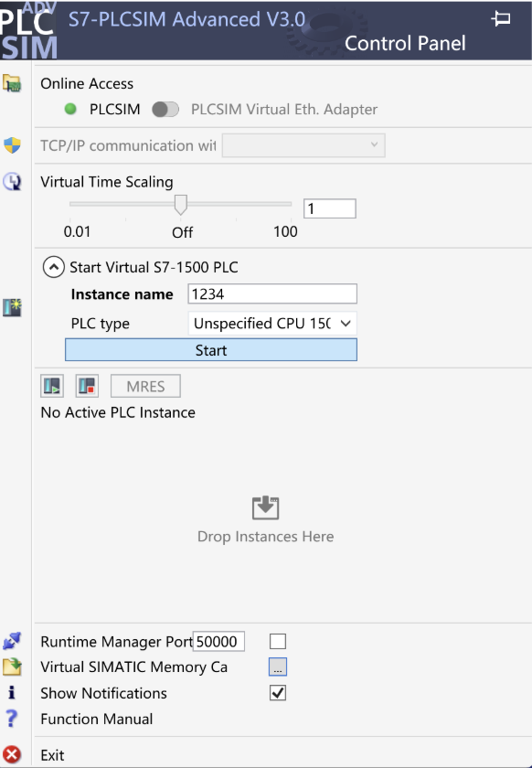Collapse the Start Virtual S7-1500 PLC section
The image size is (532, 768).
pyautogui.click(x=53, y=267)
